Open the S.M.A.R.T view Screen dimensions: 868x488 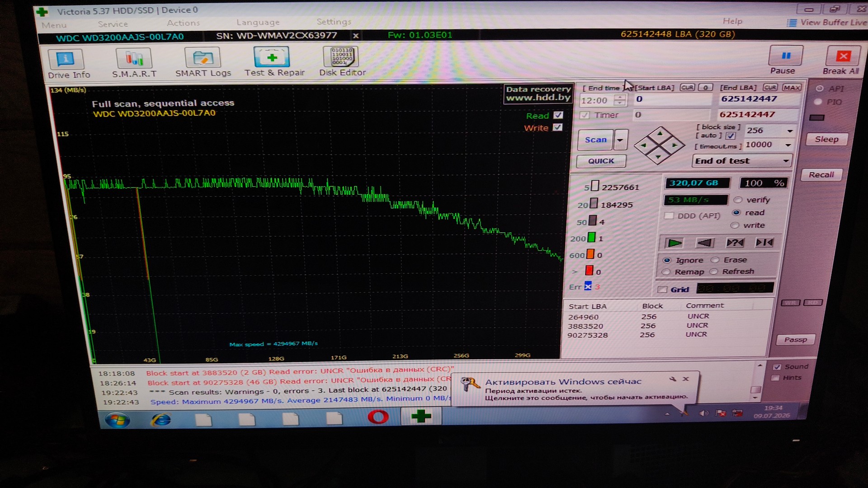point(134,63)
